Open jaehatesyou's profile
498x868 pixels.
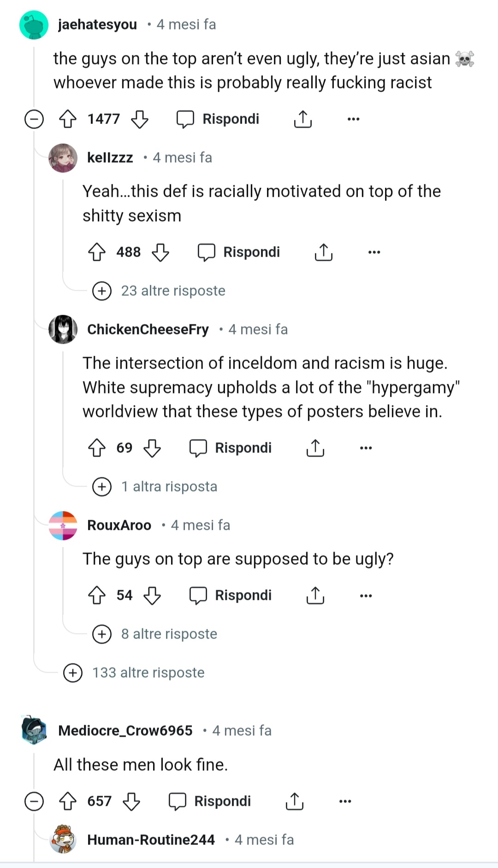point(97,24)
